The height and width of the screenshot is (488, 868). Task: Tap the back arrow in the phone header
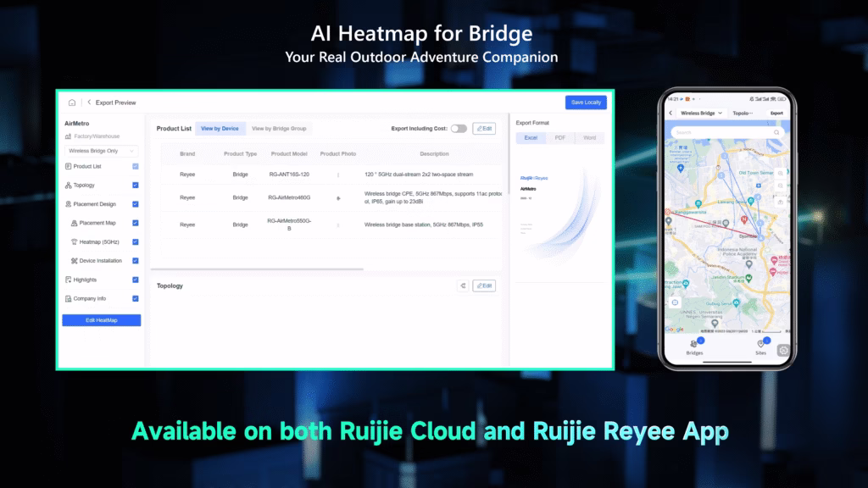[670, 113]
